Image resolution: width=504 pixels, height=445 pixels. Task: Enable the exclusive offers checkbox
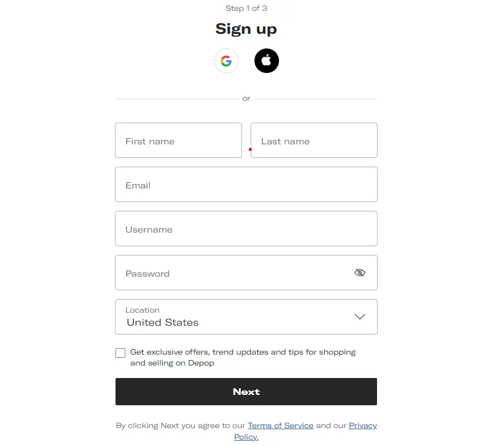[120, 353]
